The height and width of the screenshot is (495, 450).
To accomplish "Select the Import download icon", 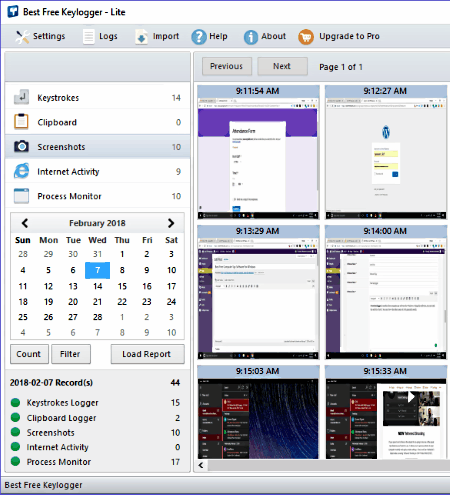I will coord(141,37).
